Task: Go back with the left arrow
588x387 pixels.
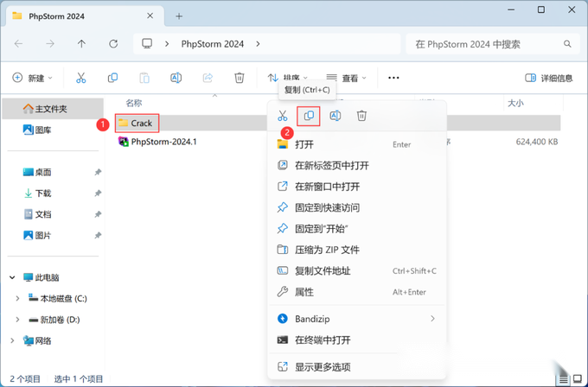Action: point(18,44)
